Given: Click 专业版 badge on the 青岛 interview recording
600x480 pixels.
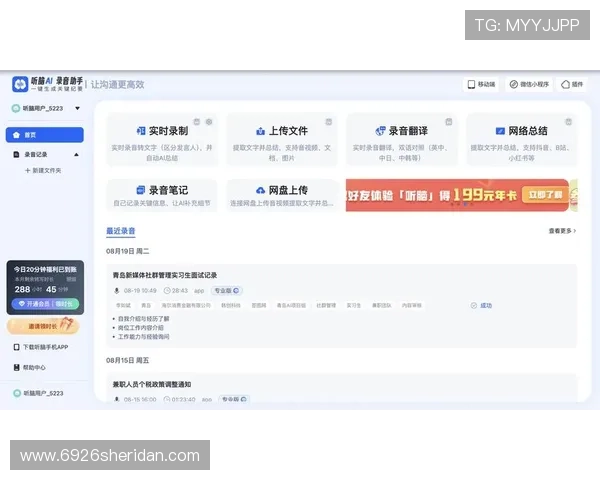Looking at the screenshot, I should 227,291.
